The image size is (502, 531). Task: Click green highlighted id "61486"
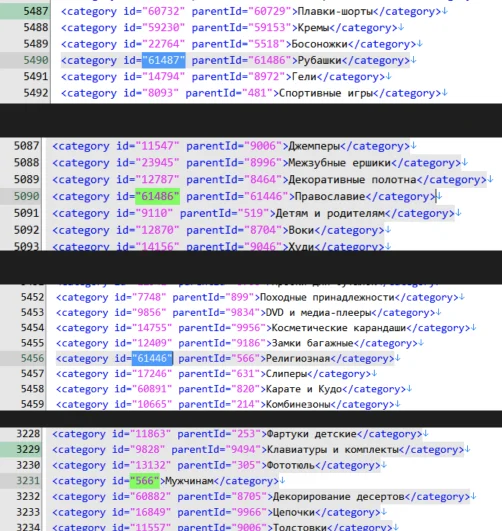click(x=157, y=196)
